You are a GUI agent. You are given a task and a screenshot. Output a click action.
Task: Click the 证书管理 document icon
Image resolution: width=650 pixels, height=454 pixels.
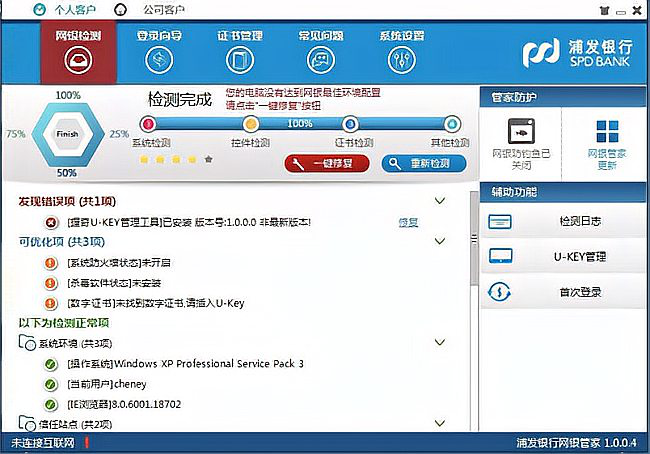[x=240, y=60]
